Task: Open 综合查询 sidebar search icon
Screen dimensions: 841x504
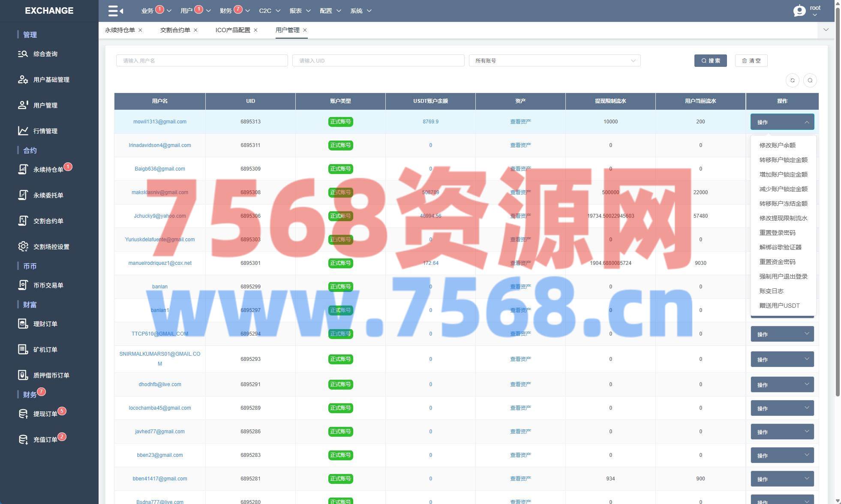Action: [x=23, y=54]
